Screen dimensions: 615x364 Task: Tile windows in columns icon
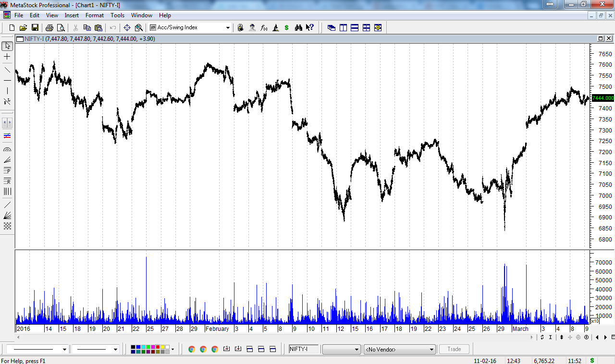point(343,28)
